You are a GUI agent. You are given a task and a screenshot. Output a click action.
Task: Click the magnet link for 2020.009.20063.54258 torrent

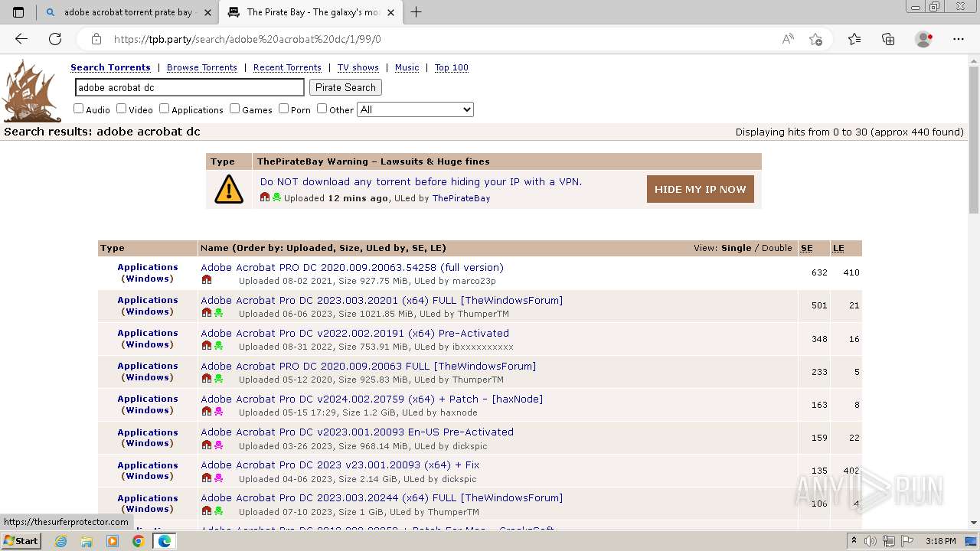207,280
